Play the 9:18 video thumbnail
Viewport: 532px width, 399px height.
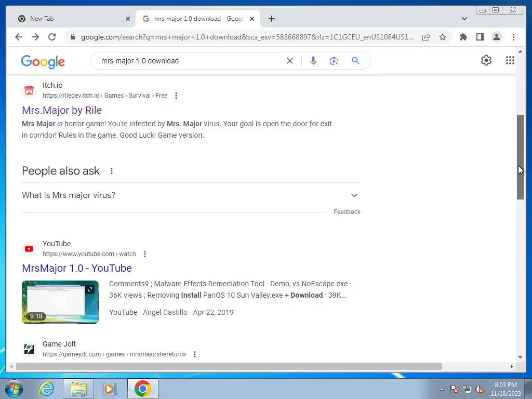pos(60,302)
